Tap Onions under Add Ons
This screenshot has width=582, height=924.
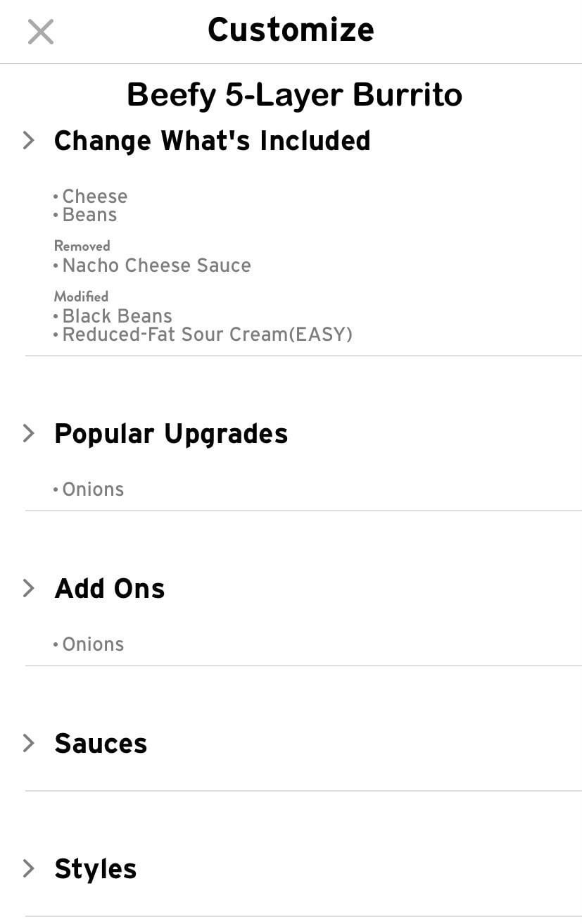click(93, 644)
